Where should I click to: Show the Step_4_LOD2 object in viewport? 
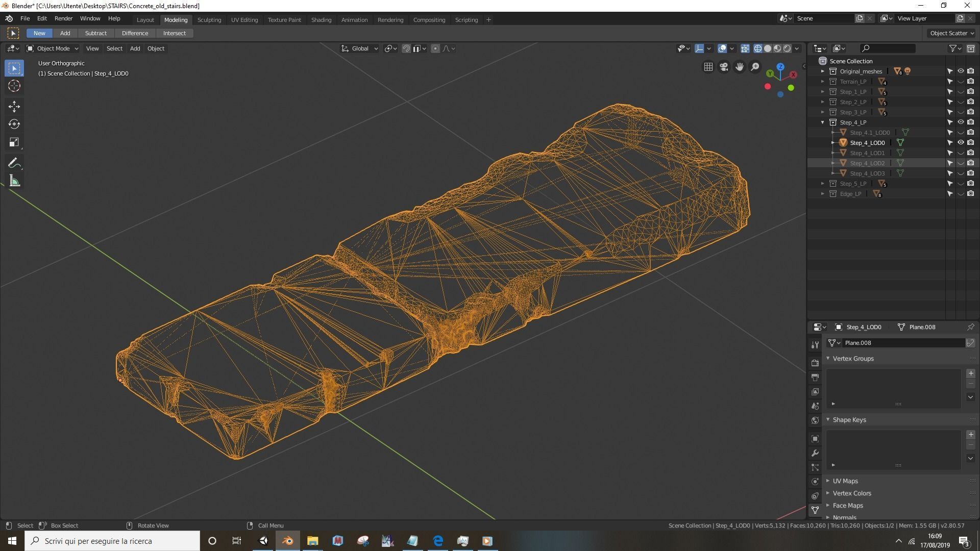[x=960, y=163]
